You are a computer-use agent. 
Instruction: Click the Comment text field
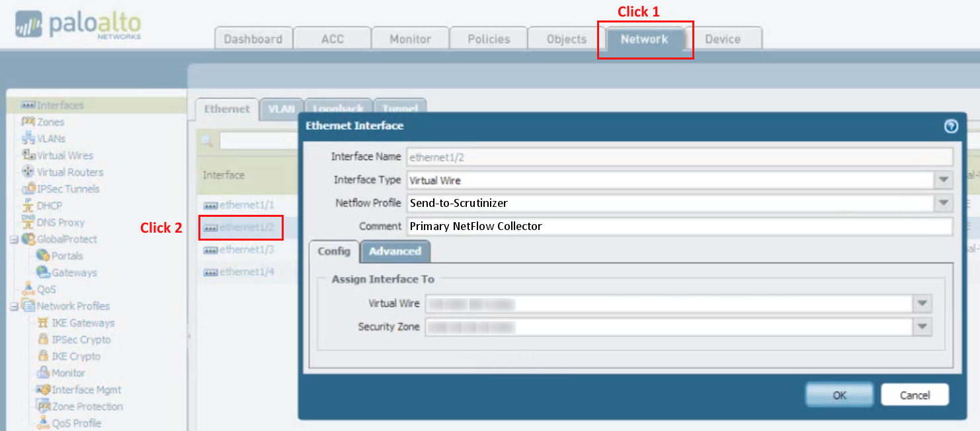679,226
